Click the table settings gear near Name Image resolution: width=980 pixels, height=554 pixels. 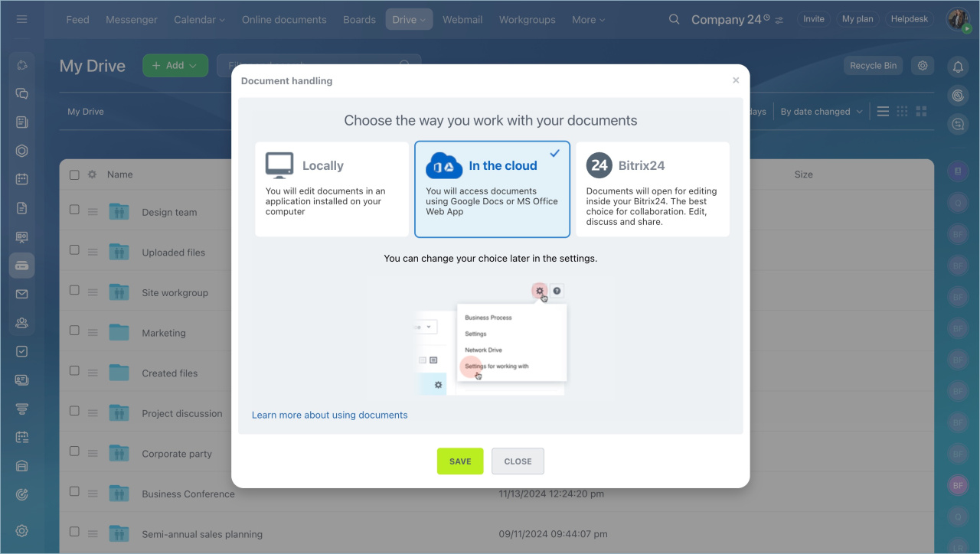[92, 174]
